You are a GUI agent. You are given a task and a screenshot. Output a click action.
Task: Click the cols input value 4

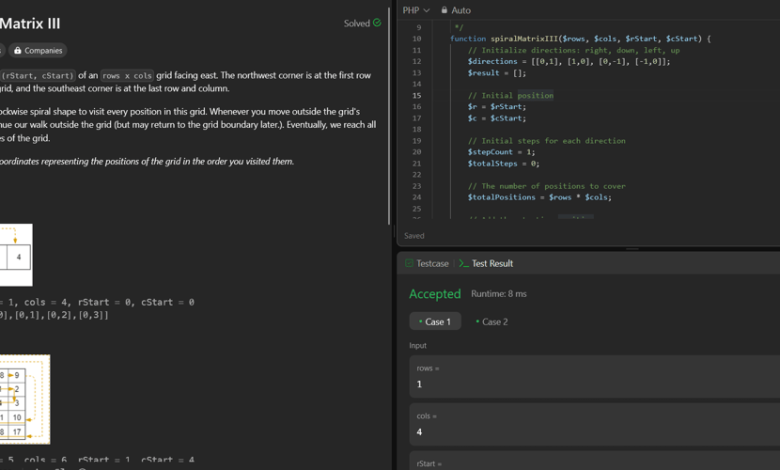point(419,432)
